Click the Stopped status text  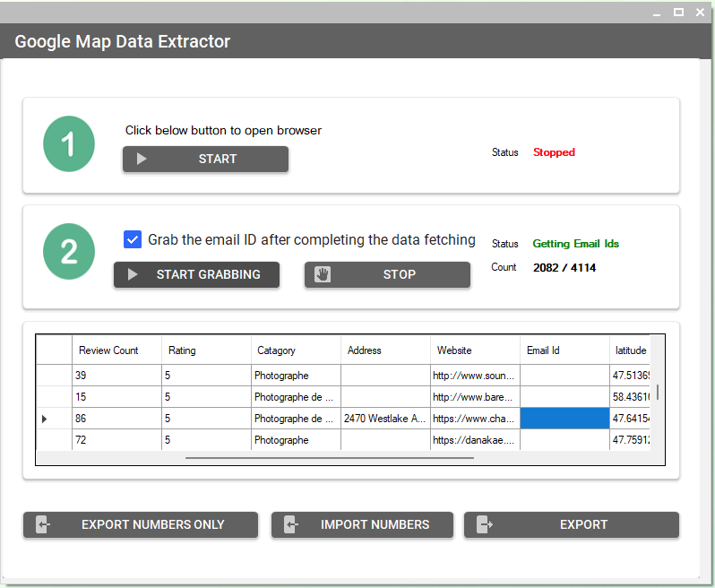click(554, 151)
